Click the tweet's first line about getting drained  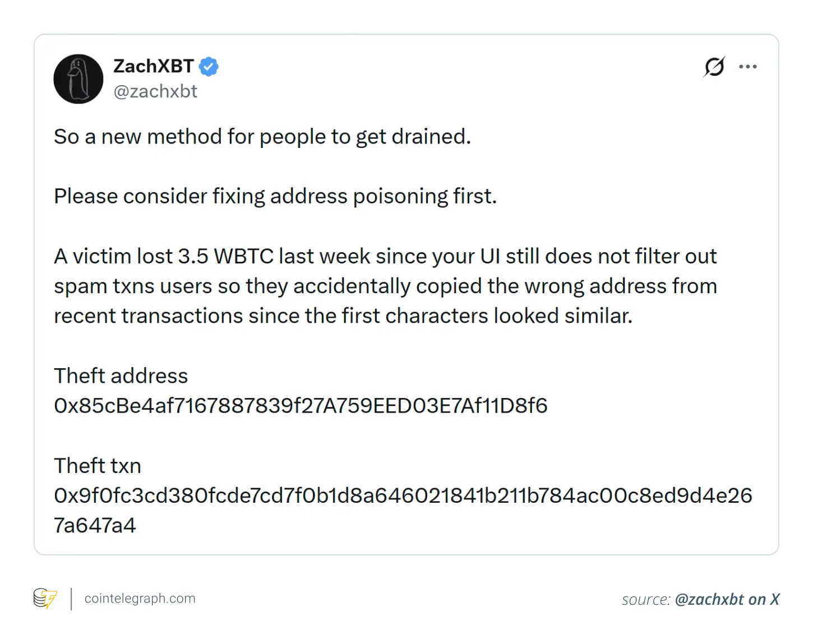tap(262, 136)
